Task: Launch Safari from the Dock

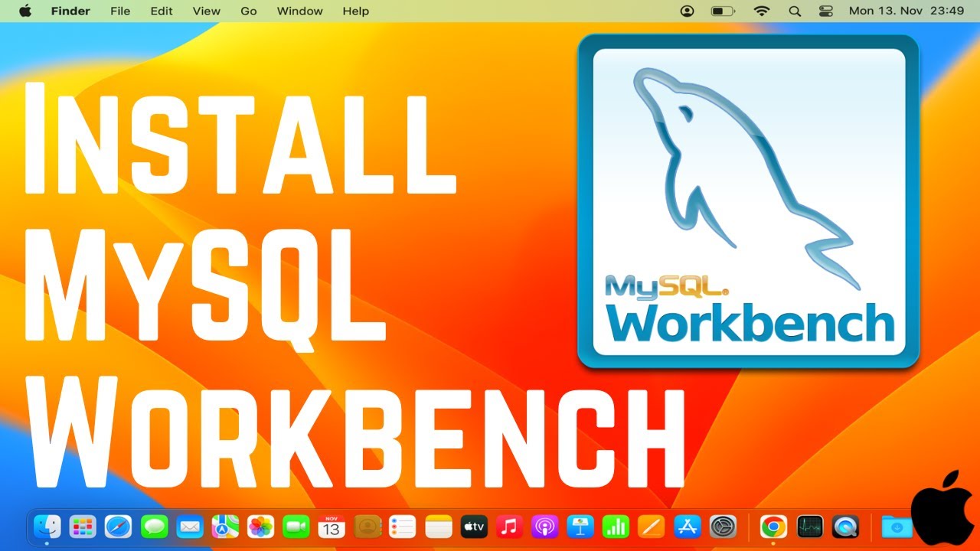Action: point(119,527)
